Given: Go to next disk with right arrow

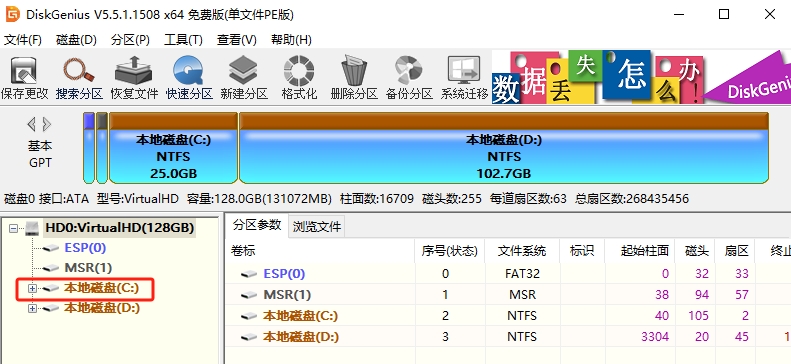Looking at the screenshot, I should (x=47, y=124).
